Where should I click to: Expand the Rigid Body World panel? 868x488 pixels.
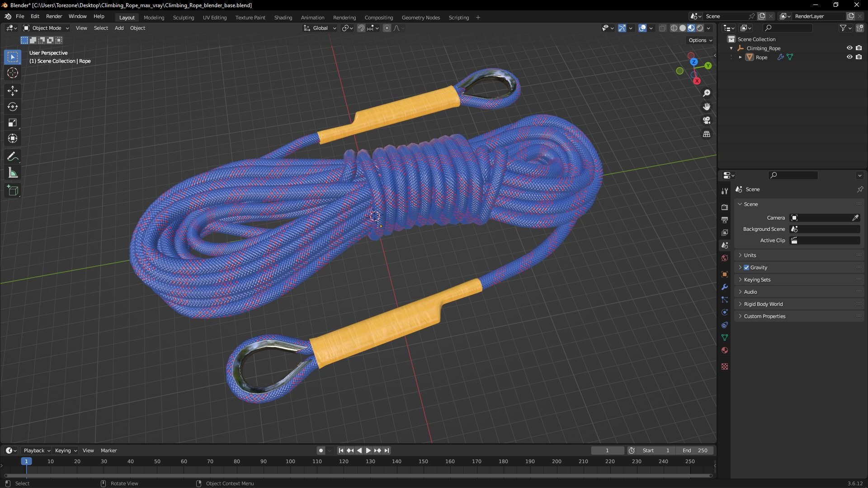tap(799, 304)
